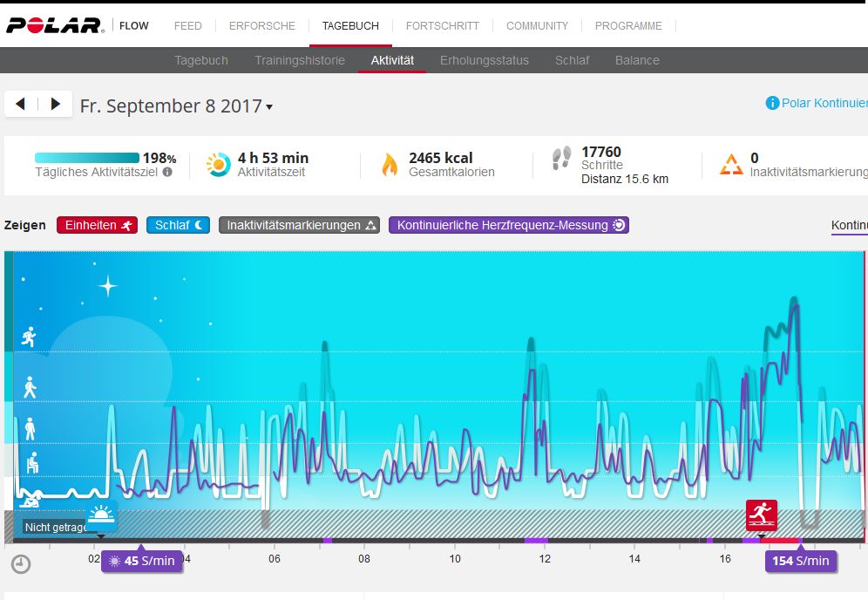The width and height of the screenshot is (868, 600).
Task: Toggle Inaktivitätsmarkierungen display
Action: point(299,225)
